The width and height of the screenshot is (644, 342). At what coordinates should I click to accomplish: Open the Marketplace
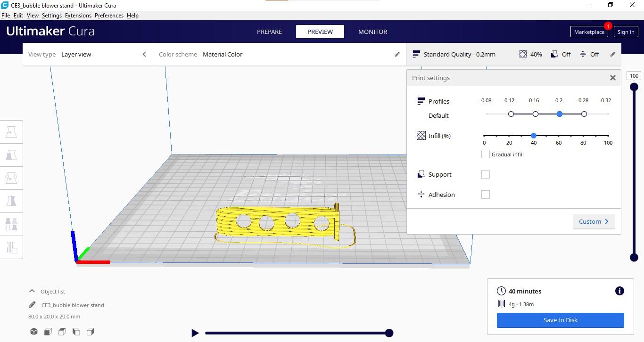[x=589, y=32]
